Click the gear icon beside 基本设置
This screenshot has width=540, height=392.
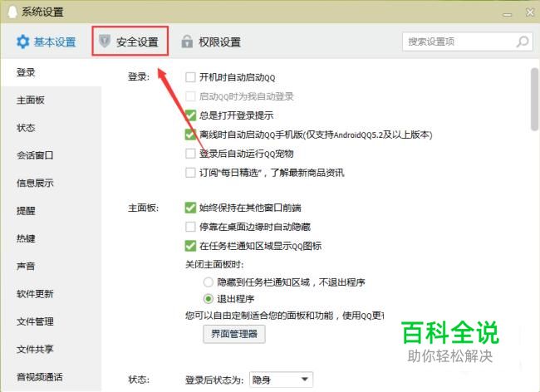click(23, 42)
